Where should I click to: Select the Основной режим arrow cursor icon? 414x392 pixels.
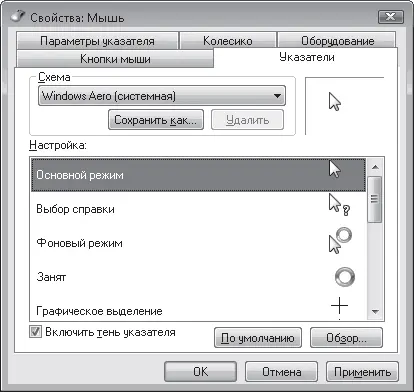tap(335, 169)
